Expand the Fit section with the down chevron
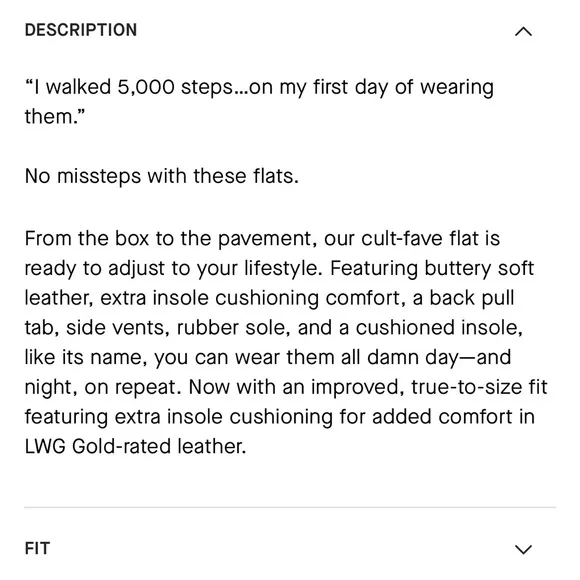Viewport: 580px width, 580px height. click(523, 549)
